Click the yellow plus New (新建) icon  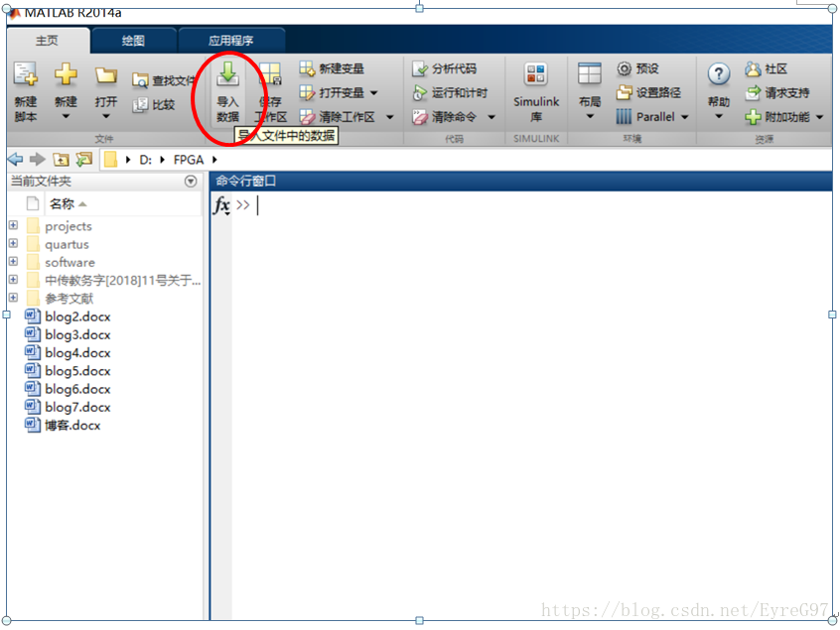pyautogui.click(x=66, y=74)
